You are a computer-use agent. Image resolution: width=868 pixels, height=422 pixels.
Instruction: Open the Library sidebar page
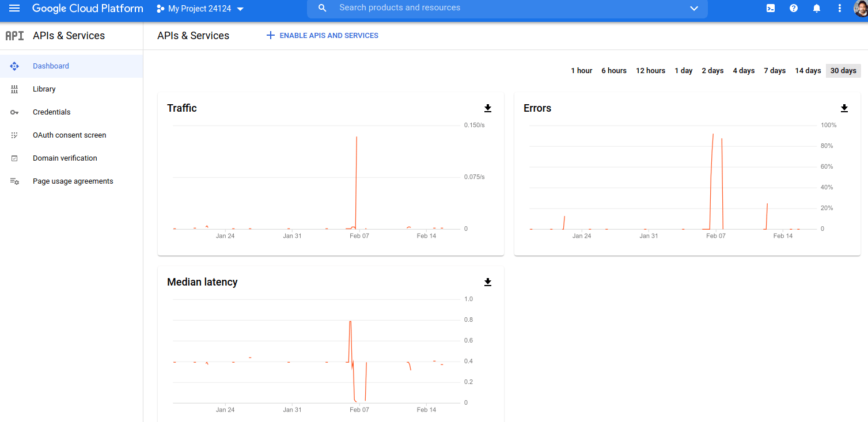click(44, 89)
